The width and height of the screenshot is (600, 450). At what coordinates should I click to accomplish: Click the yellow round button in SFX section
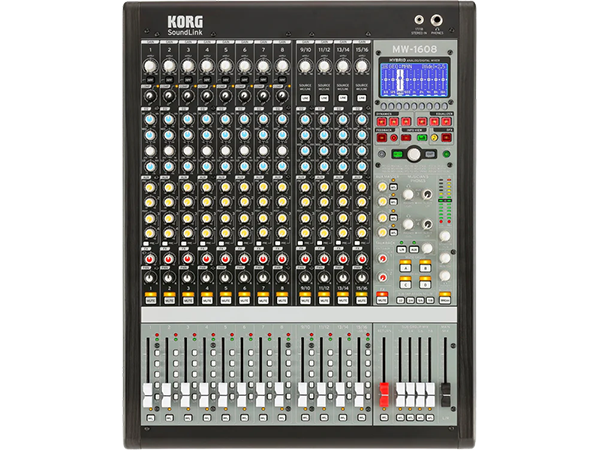pyautogui.click(x=434, y=138)
